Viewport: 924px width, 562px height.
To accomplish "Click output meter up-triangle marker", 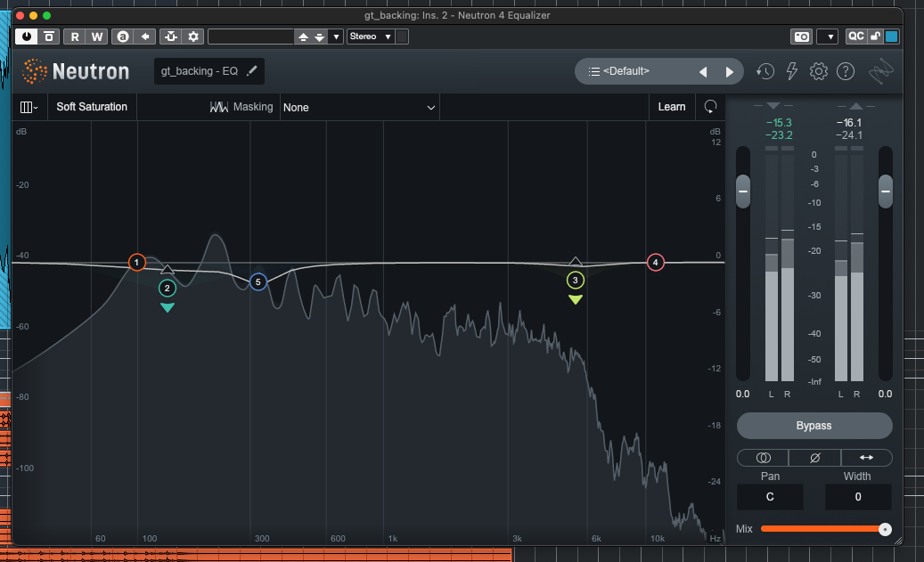I will point(855,105).
